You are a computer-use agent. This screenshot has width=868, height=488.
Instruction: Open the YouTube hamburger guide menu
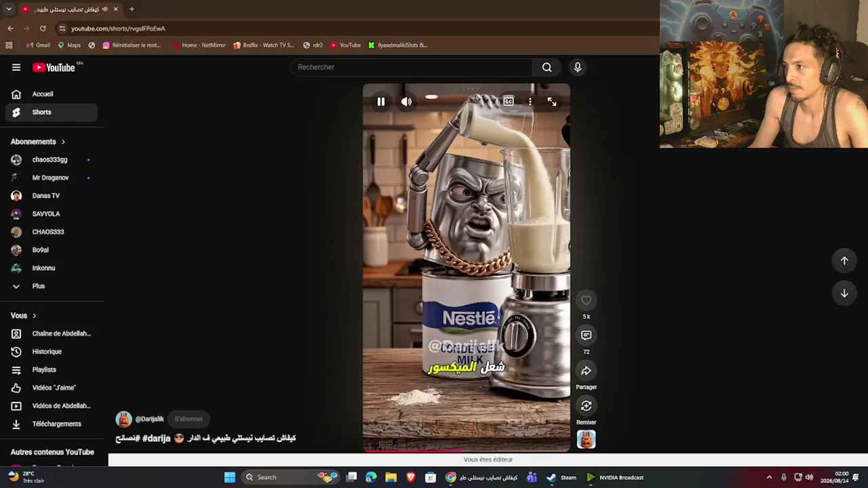click(16, 67)
